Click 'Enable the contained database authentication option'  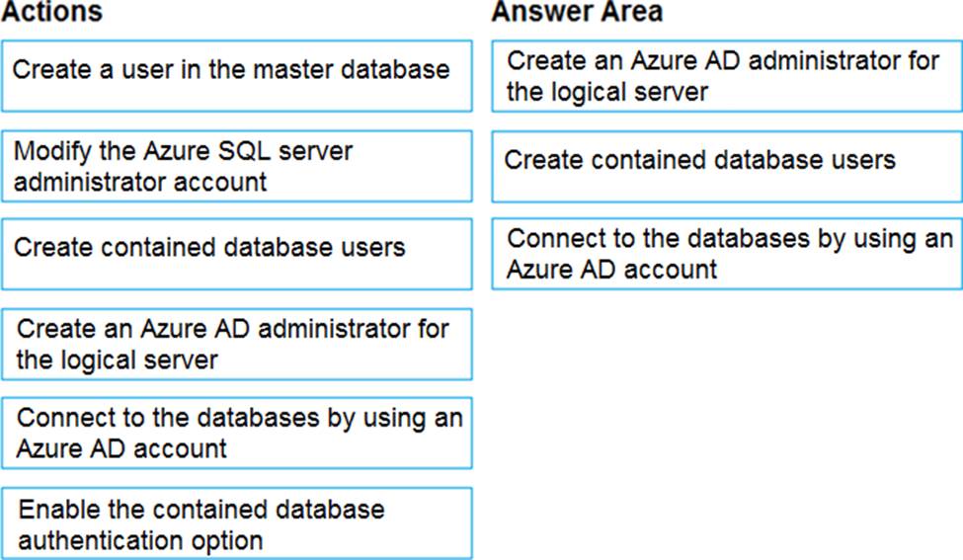pyautogui.click(x=236, y=522)
